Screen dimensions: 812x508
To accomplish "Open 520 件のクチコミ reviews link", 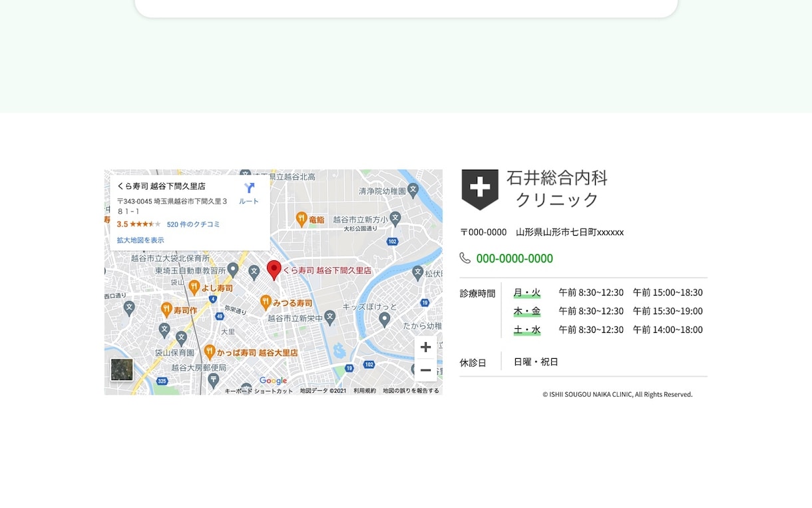I will [193, 224].
